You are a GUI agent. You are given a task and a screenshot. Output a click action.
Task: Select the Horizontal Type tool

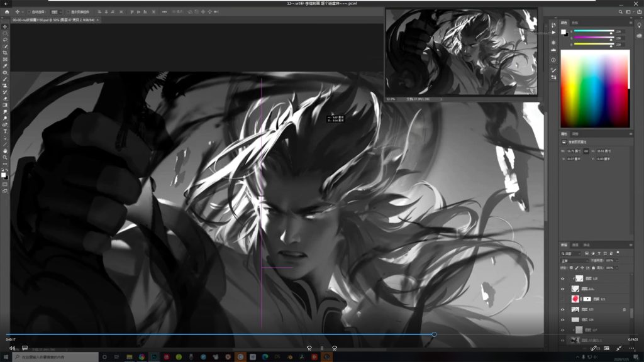pyautogui.click(x=5, y=131)
